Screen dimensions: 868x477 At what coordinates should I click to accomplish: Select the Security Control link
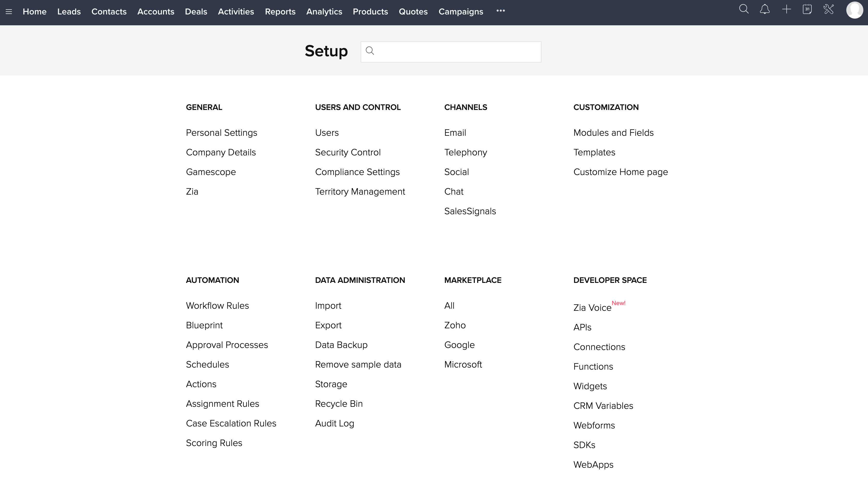(x=347, y=153)
